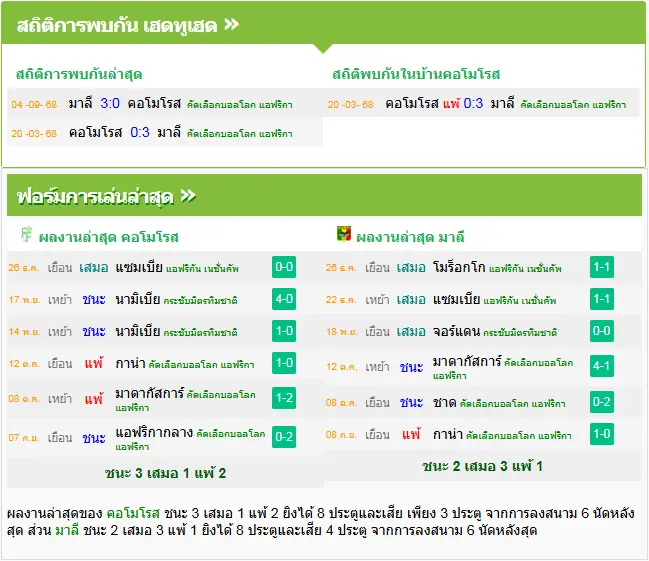This screenshot has width=649, height=561.
Task: Select the จอร์แดน opponent name
Action: [456, 331]
